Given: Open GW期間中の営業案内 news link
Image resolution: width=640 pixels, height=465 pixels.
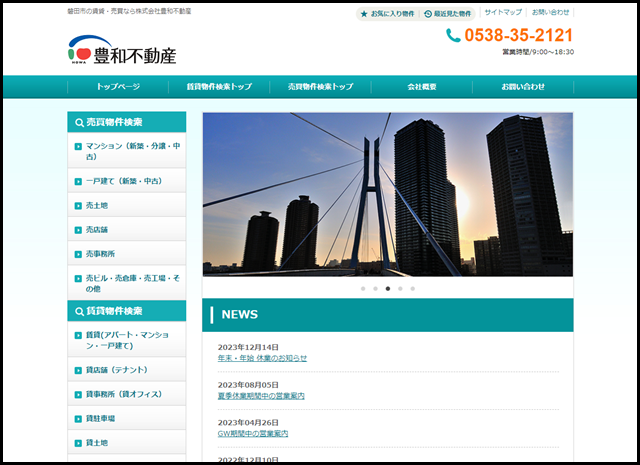Looking at the screenshot, I should click(252, 434).
